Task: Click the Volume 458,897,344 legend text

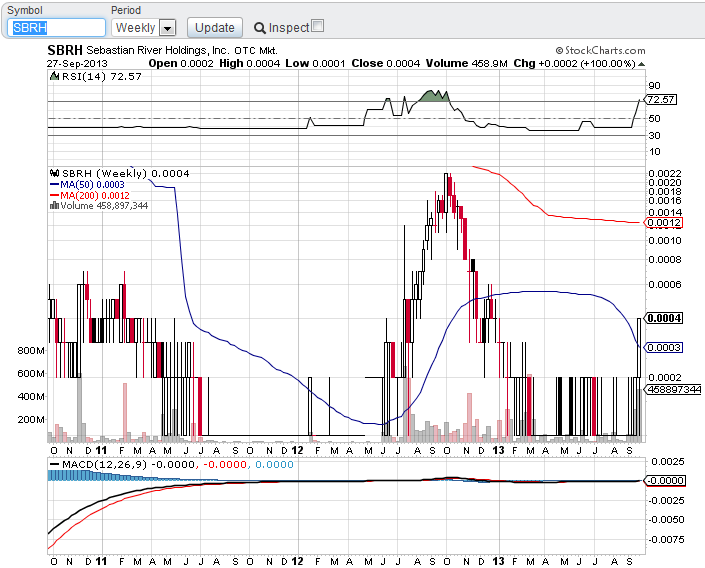Action: coord(104,206)
